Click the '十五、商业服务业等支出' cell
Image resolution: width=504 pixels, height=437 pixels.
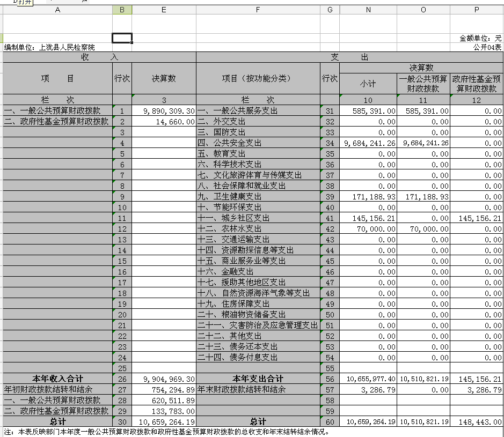click(258, 261)
